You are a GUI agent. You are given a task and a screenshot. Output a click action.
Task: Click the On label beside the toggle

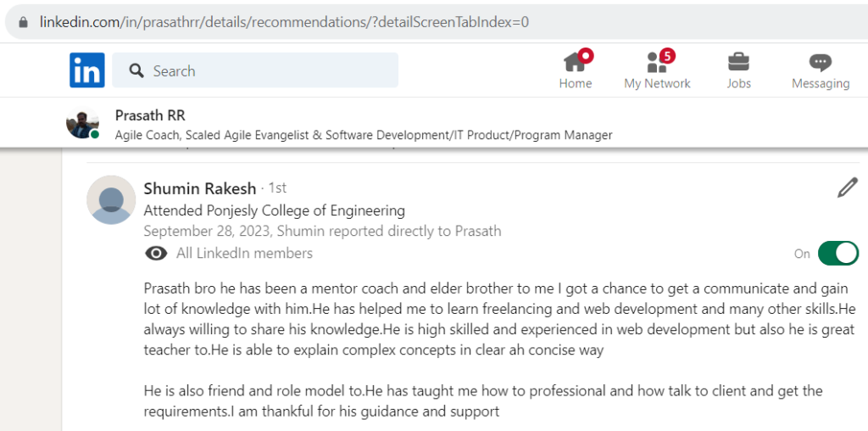tap(802, 254)
